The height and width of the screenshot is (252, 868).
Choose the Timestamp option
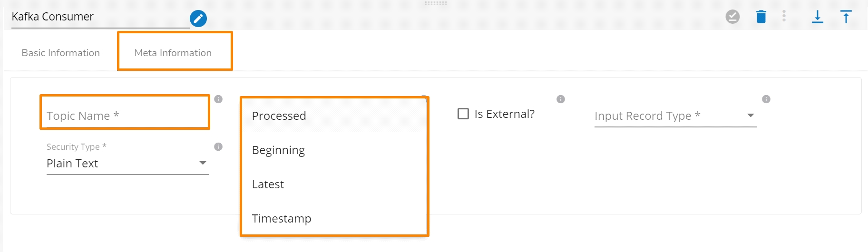282,219
